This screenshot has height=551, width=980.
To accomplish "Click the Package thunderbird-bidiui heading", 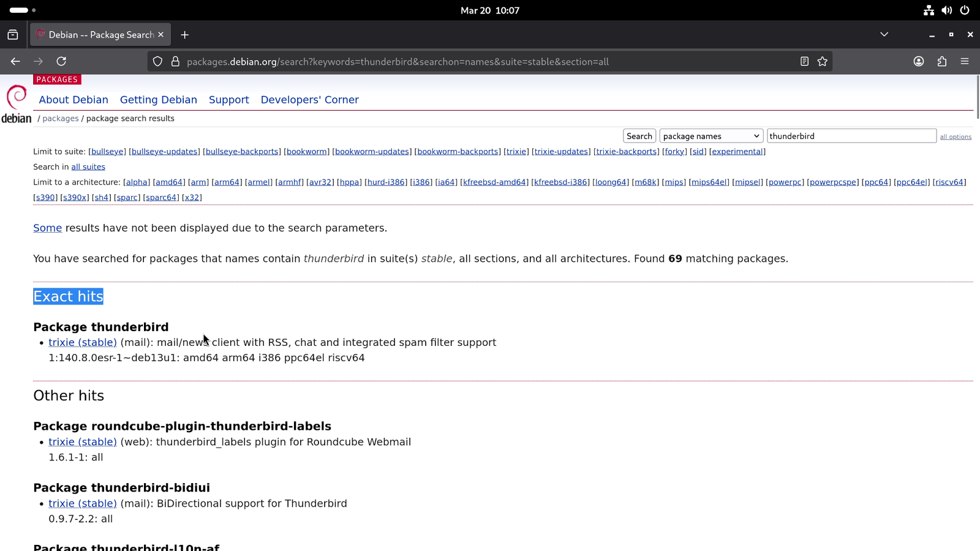I will pos(121,488).
